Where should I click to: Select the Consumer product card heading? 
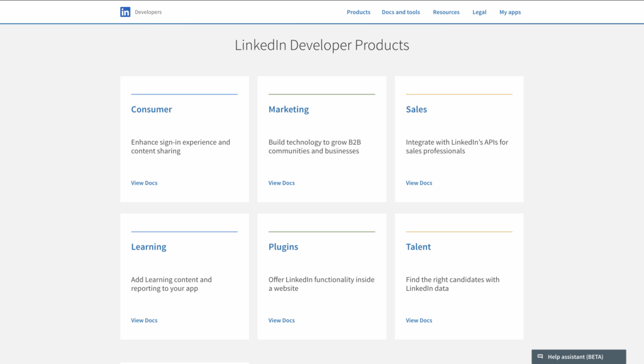pyautogui.click(x=151, y=109)
